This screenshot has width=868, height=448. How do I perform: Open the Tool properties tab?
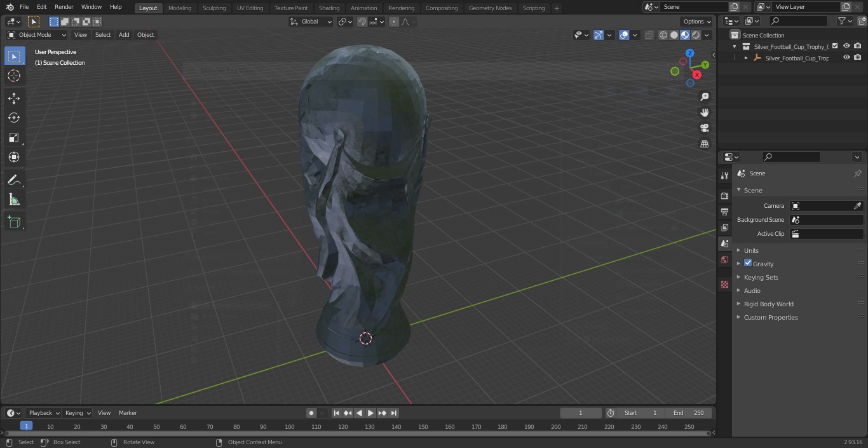[724, 175]
